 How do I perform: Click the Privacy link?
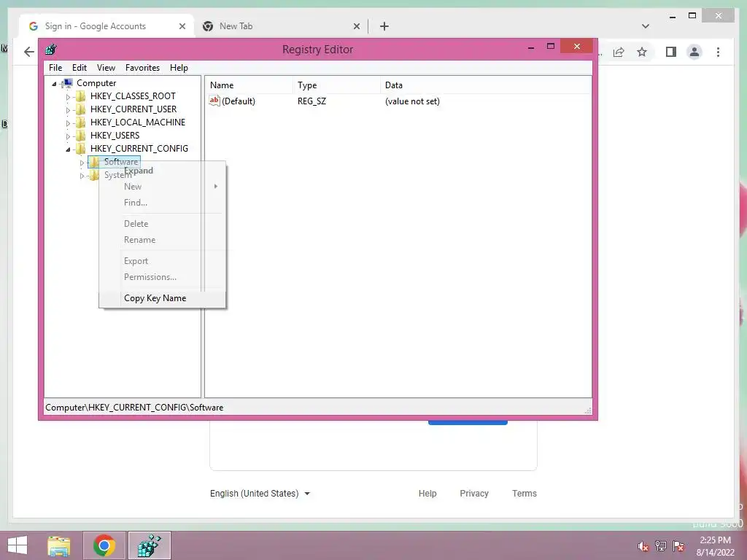[x=474, y=494]
